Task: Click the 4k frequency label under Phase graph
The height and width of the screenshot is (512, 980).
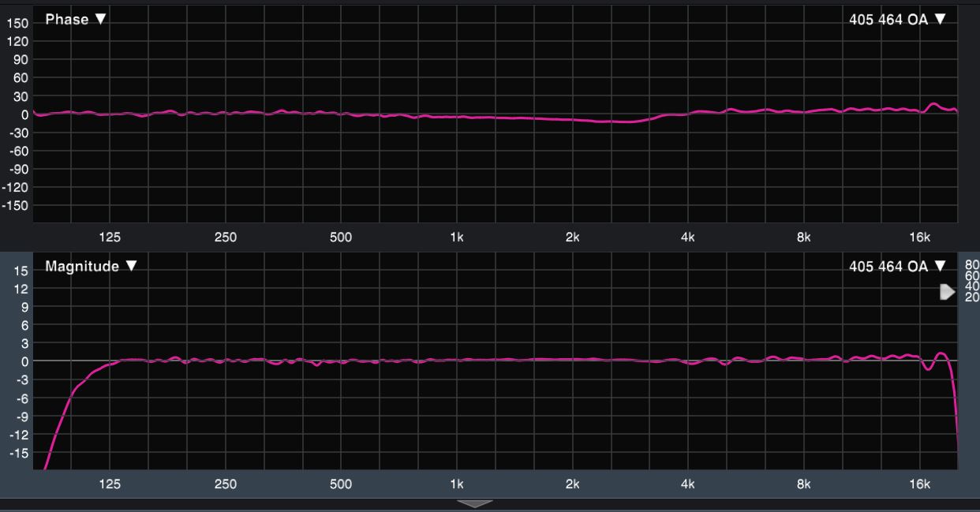Action: (x=687, y=237)
